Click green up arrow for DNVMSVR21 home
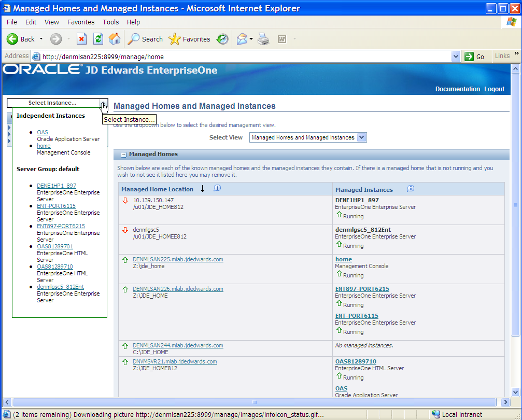This screenshot has height=420, width=522. click(x=125, y=362)
